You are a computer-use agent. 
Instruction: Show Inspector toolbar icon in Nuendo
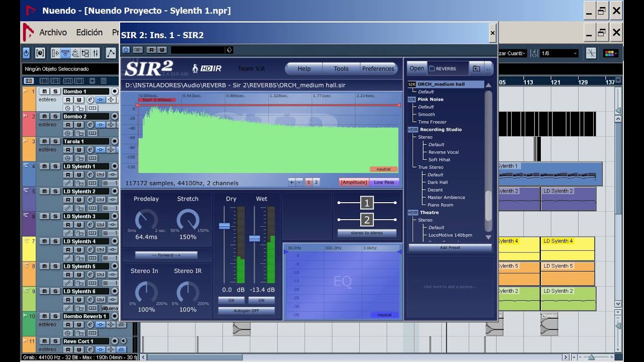click(x=55, y=53)
